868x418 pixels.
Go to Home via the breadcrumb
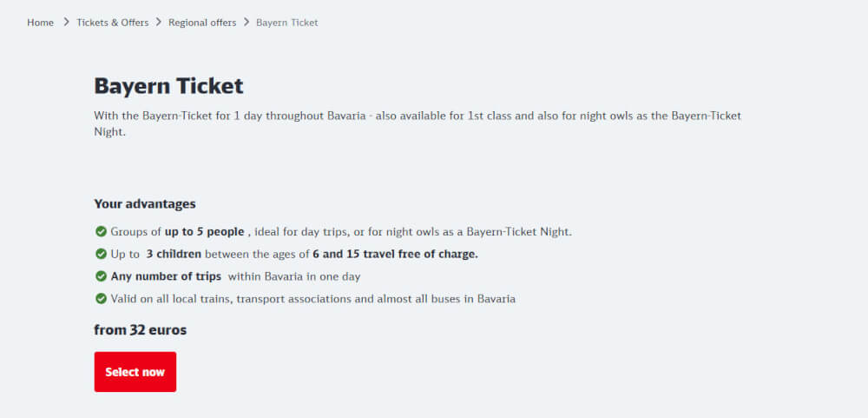pos(40,23)
